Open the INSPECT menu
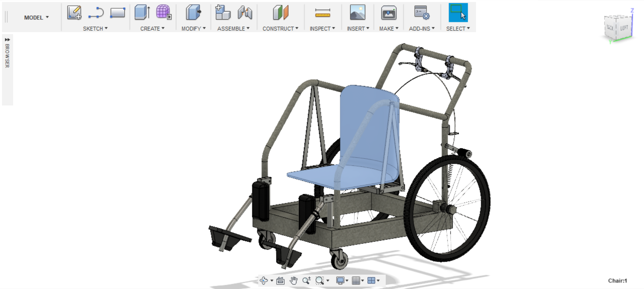 [x=322, y=28]
